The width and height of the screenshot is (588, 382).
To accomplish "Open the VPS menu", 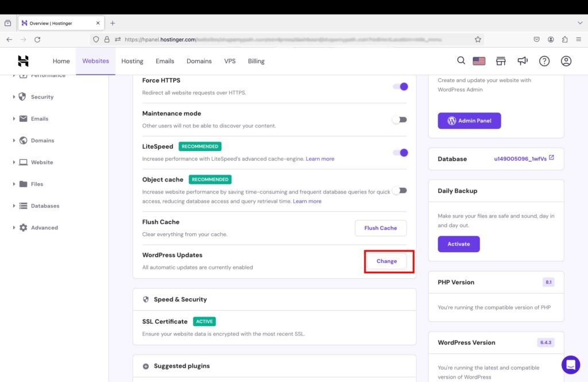I will [x=230, y=61].
